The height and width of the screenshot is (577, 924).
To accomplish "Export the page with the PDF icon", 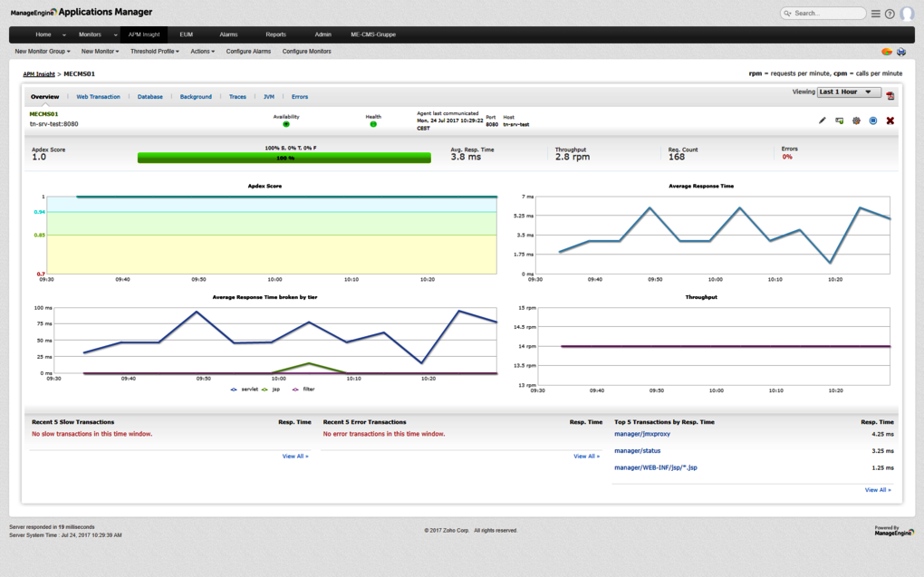I will [890, 95].
